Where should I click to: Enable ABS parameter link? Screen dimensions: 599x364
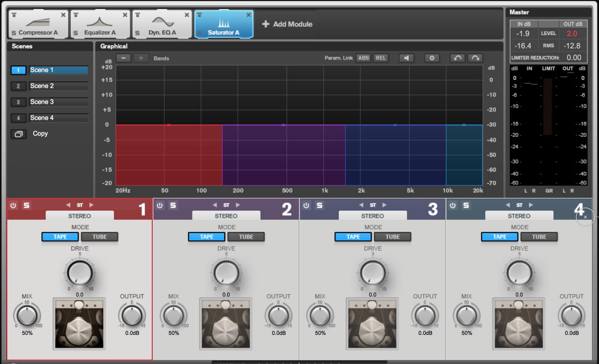coord(363,58)
